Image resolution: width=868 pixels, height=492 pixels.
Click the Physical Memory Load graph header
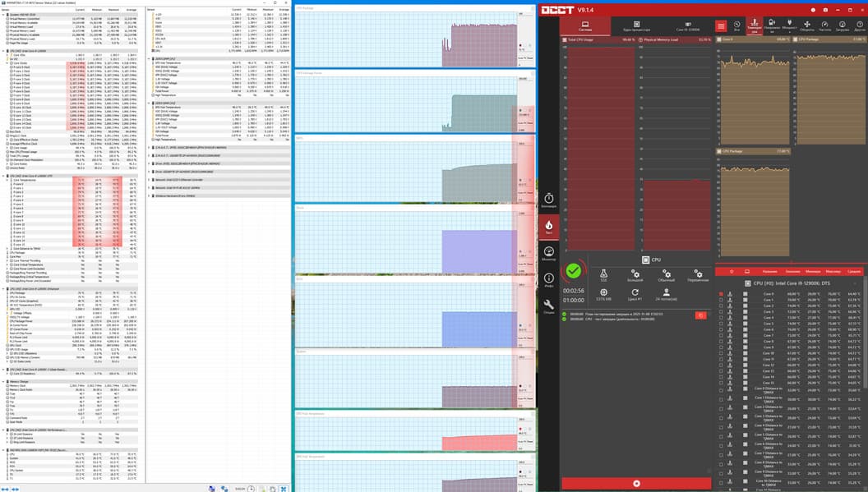675,40
